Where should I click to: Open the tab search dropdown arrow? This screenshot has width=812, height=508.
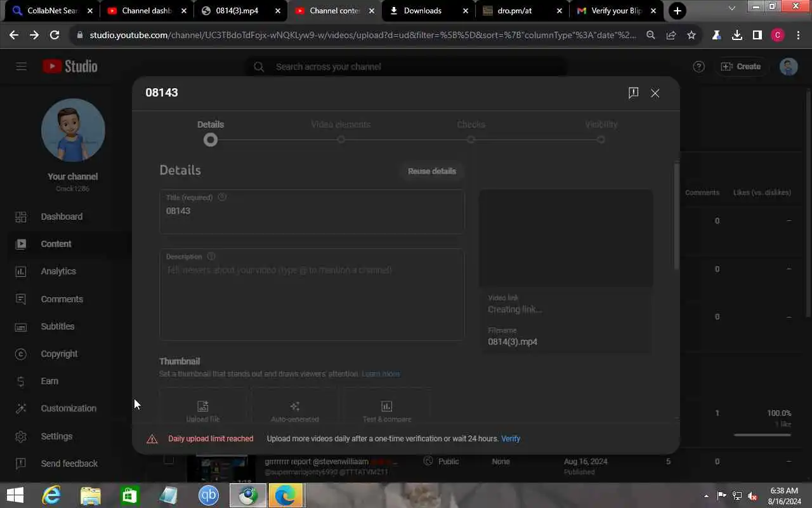[x=732, y=8]
